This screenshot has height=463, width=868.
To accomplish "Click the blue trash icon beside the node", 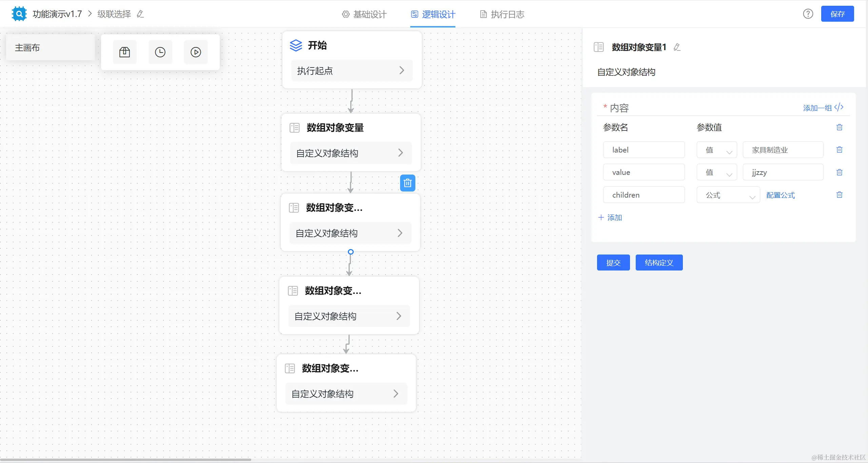I will (x=408, y=183).
